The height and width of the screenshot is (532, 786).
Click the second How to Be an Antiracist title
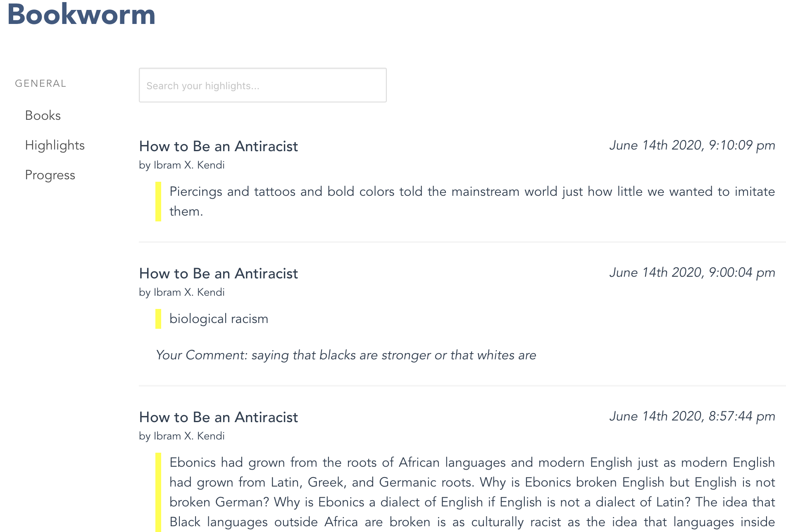point(218,273)
